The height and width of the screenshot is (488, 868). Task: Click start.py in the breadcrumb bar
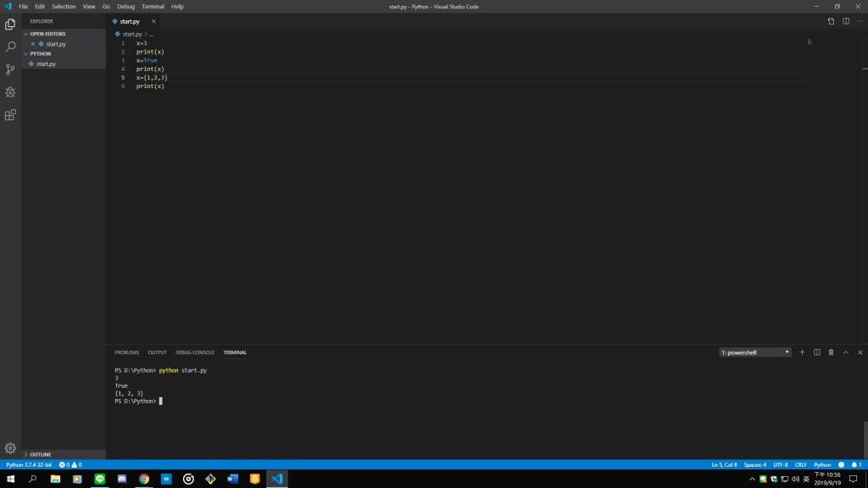[132, 34]
